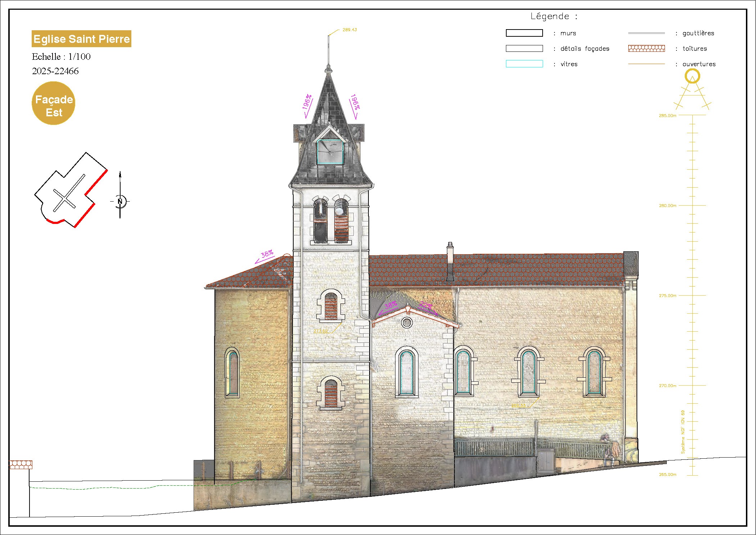
Task: Select the cyan vitres legend swatch
Action: coord(524,64)
